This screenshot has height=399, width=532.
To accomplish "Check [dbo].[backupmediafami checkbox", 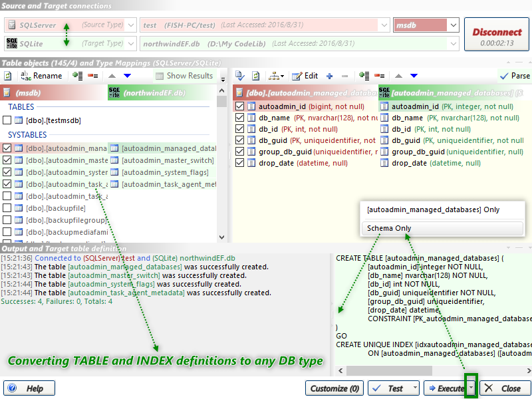I will (x=7, y=231).
